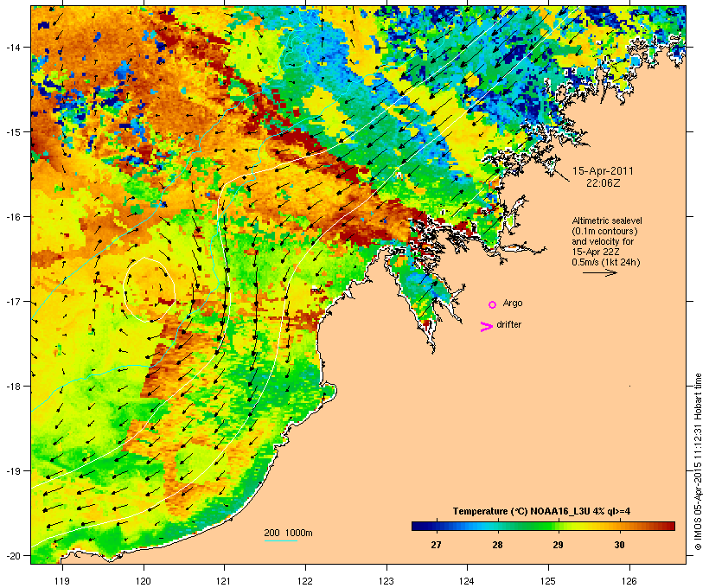This screenshot has height=588, width=709.
Task: Click the cyan 200m depth contour legend line
Action: coord(280,540)
